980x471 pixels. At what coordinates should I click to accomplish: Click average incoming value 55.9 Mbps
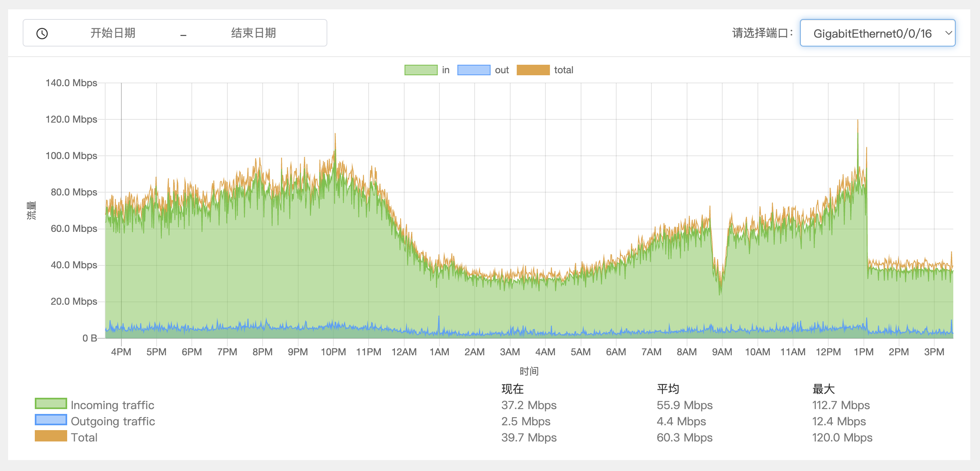tap(685, 405)
